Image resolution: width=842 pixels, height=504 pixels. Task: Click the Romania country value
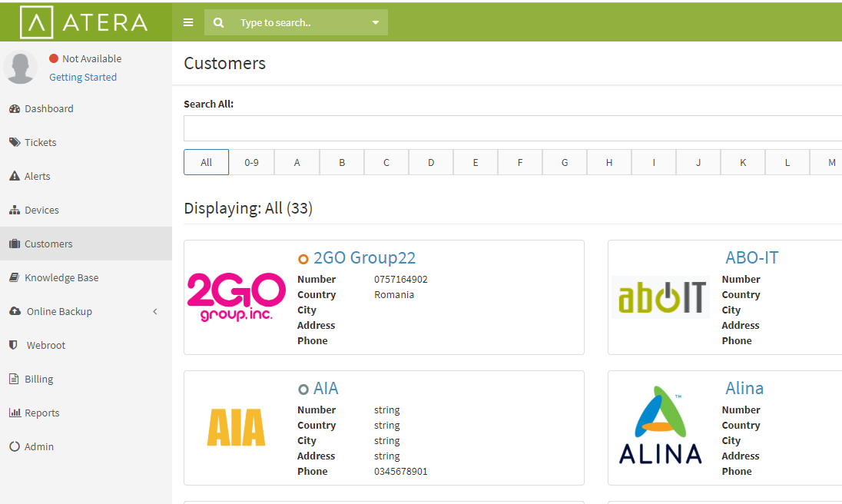pyautogui.click(x=394, y=295)
